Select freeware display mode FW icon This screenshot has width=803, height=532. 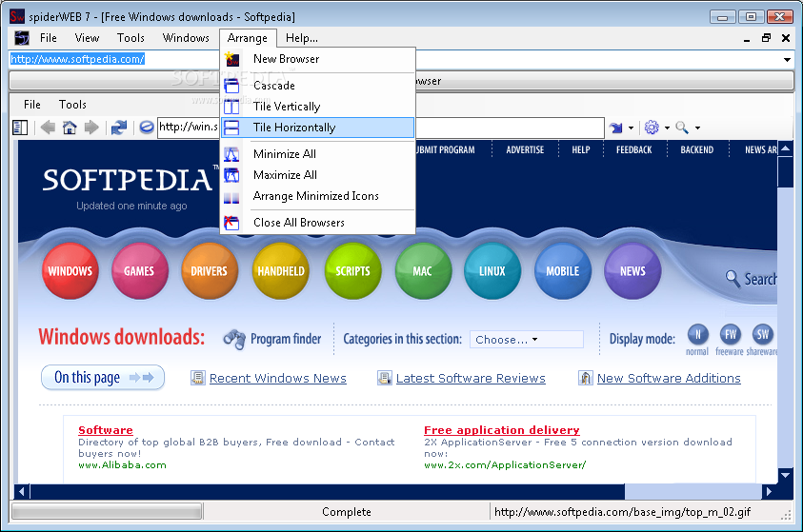pyautogui.click(x=731, y=335)
